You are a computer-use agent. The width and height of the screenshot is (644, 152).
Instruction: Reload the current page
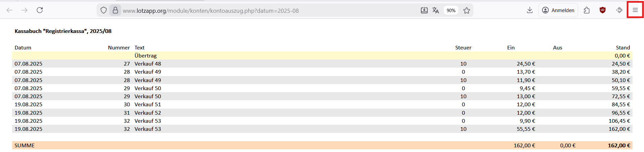40,10
